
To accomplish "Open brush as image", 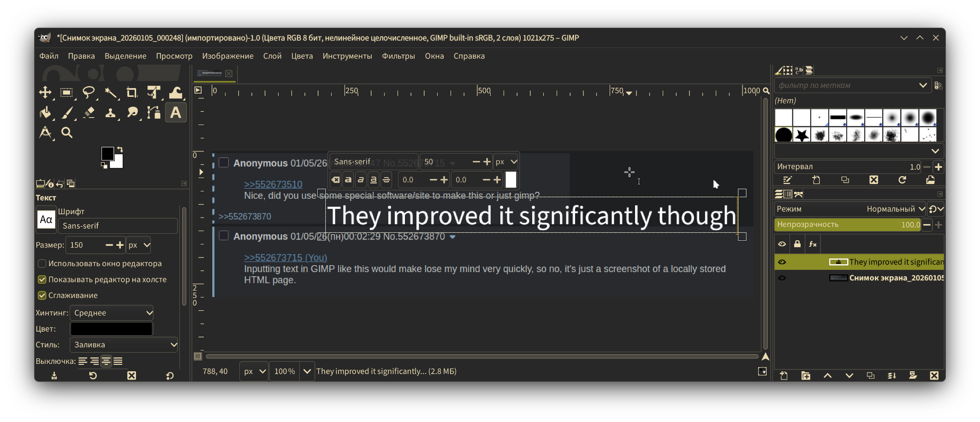I will [x=931, y=180].
